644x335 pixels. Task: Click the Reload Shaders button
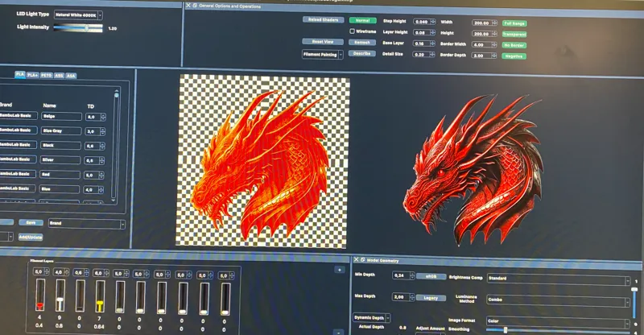tap(324, 20)
